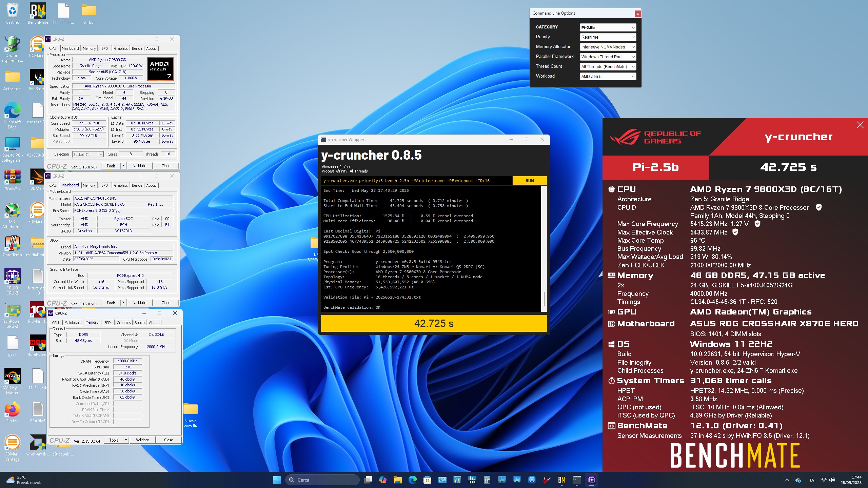Open the weather widget showing 25°C
This screenshot has height=488, width=868.
pos(24,480)
